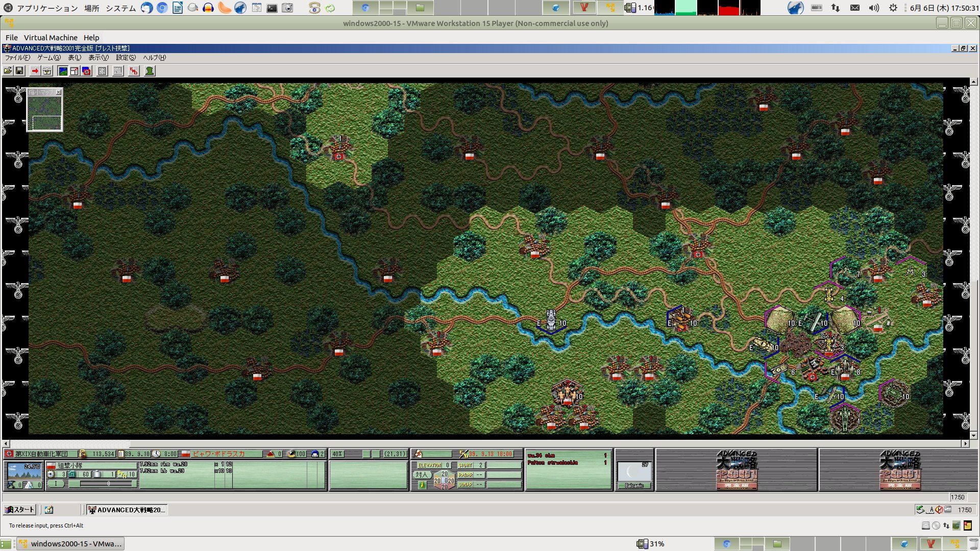Open the screenshot camera launcher
The height and width of the screenshot is (551, 980).
point(288,8)
